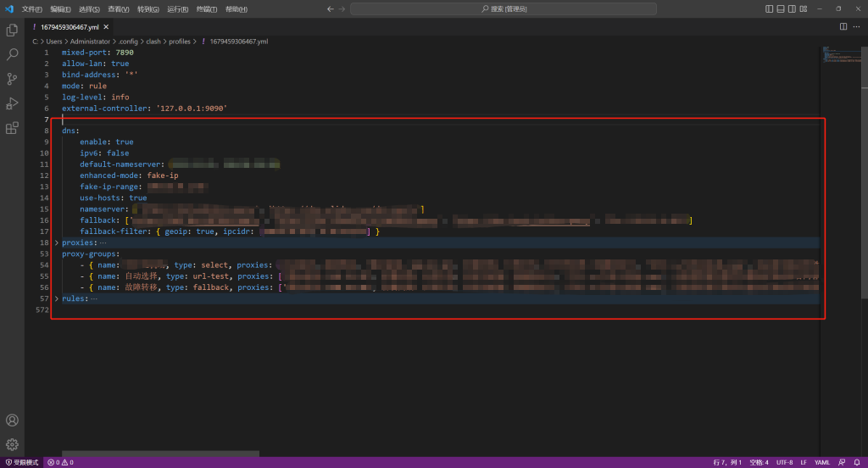Open the Accounts menu icon
The image size is (868, 468).
click(x=12, y=421)
